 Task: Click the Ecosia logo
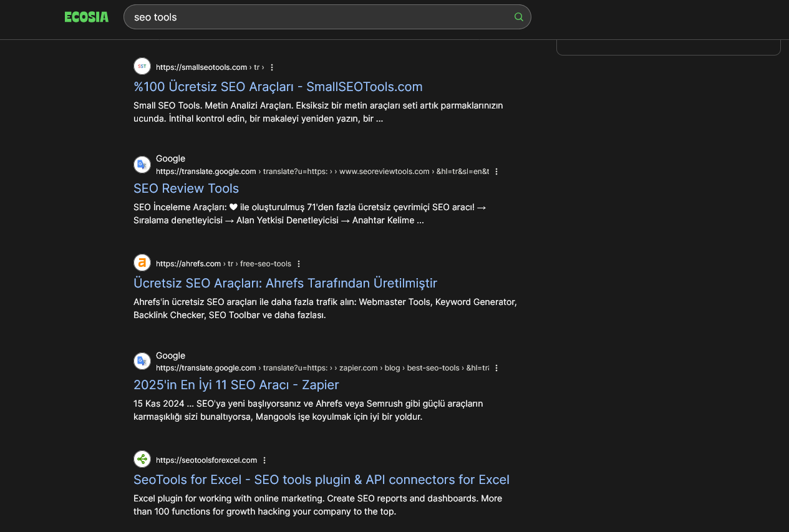pyautogui.click(x=86, y=17)
